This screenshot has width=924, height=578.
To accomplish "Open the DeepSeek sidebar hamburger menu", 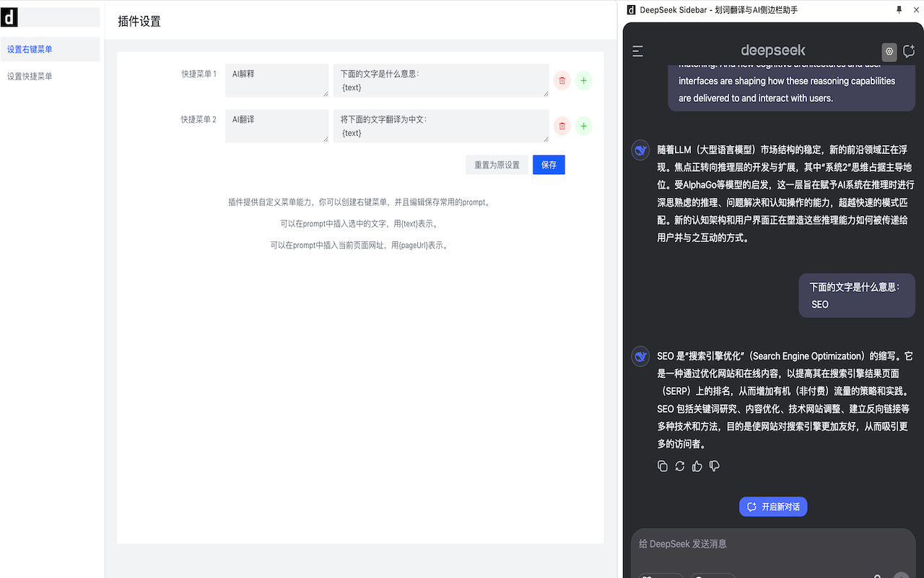I will 637,51.
